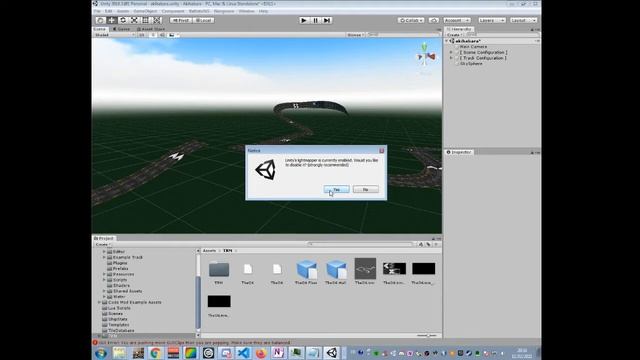Click Assets in the Project breadcrumb

[209, 251]
